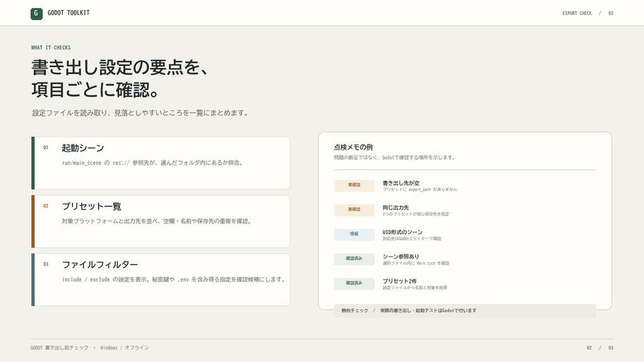Click the 02 number on プリセット一覧 card
The height and width of the screenshot is (362, 644).
[45, 206]
